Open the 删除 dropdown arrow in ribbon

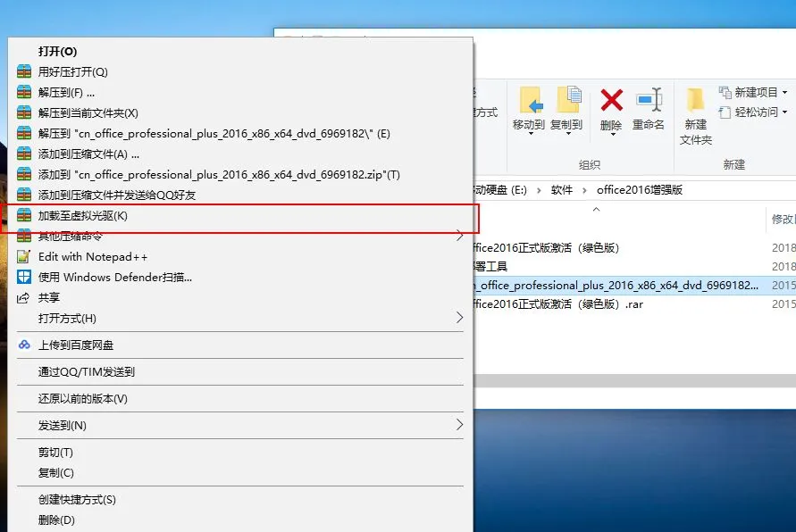pos(613,135)
